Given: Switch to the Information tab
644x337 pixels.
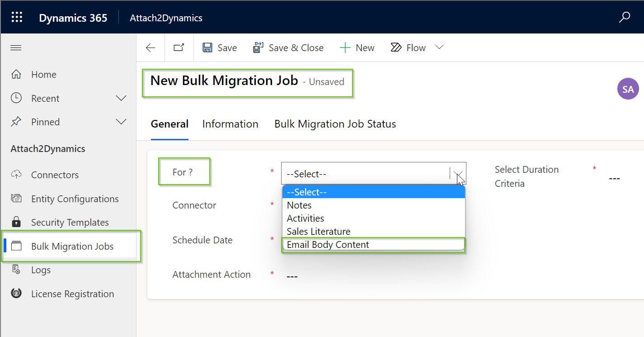Looking at the screenshot, I should 230,123.
